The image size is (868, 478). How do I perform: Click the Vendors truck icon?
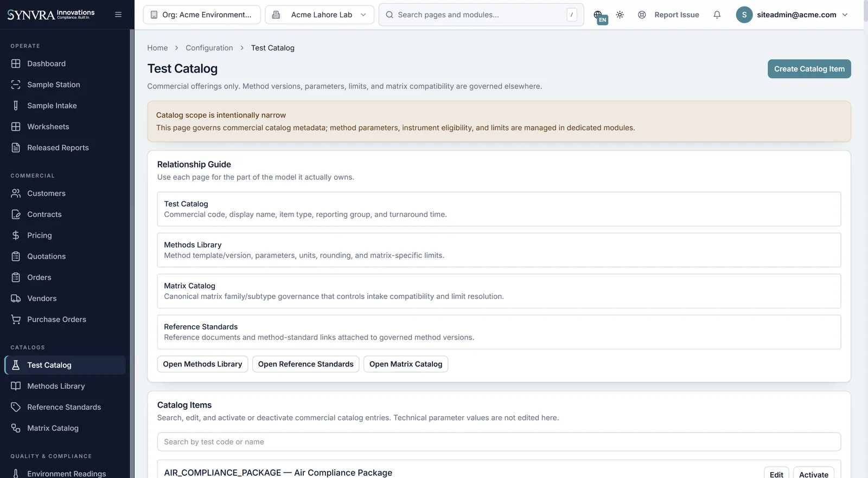click(16, 299)
